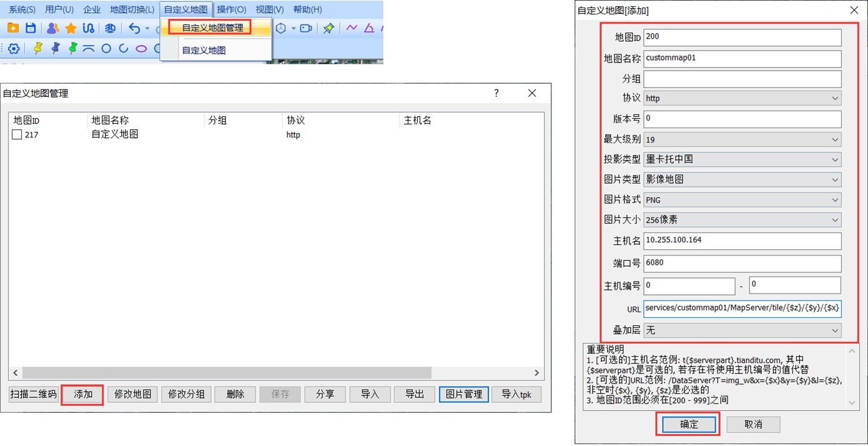Open the 地图切换(L) menu

tap(132, 9)
